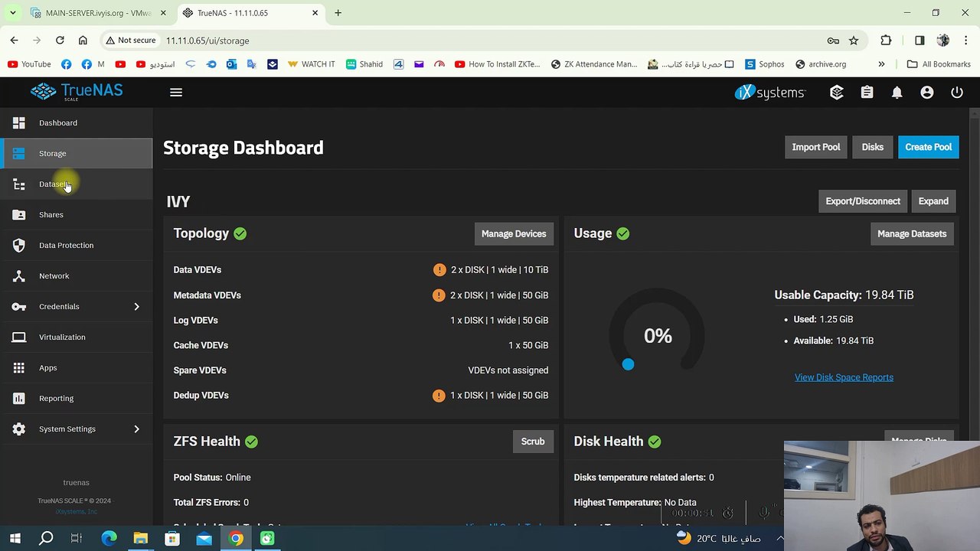Open the All Bookmarks folder
The height and width of the screenshot is (551, 980).
939,64
